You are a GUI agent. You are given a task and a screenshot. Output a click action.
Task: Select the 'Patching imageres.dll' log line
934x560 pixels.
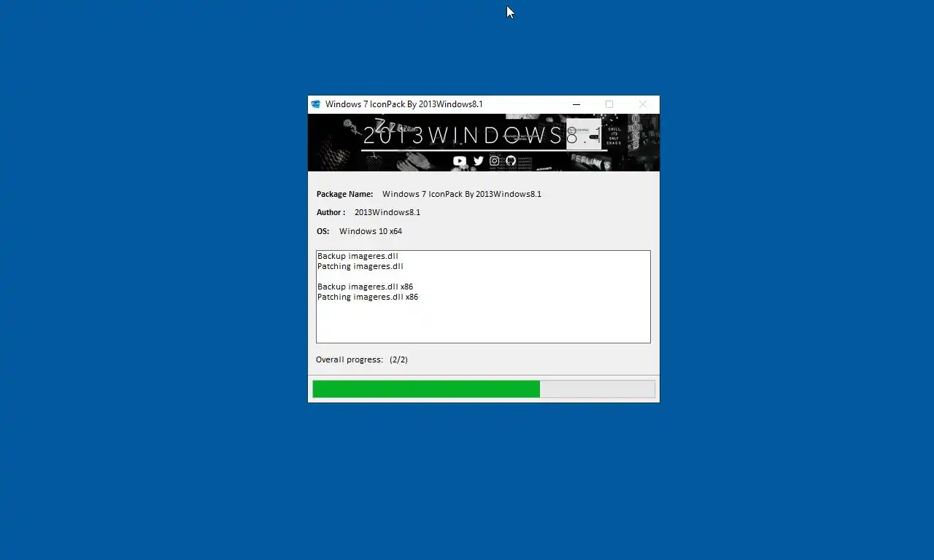coord(360,266)
